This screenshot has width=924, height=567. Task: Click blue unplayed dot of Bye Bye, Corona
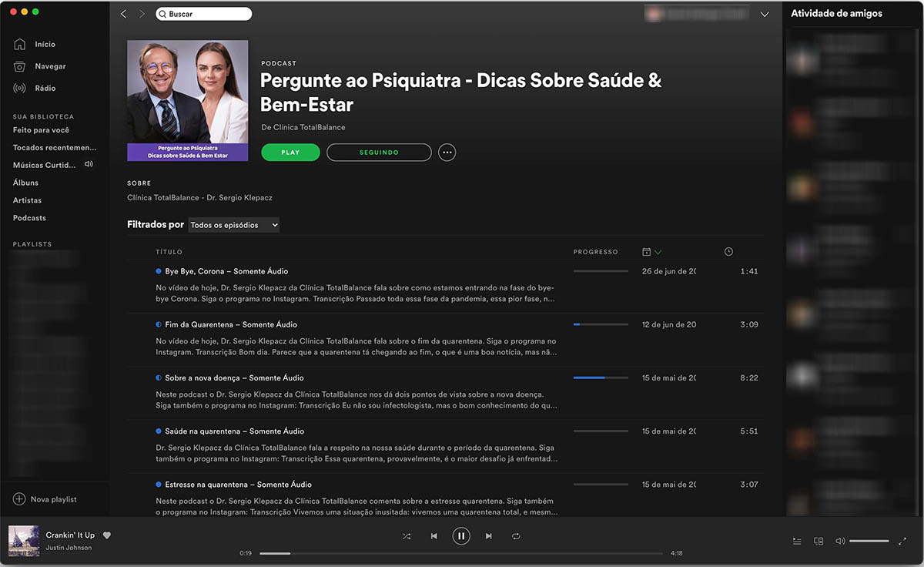pos(159,271)
